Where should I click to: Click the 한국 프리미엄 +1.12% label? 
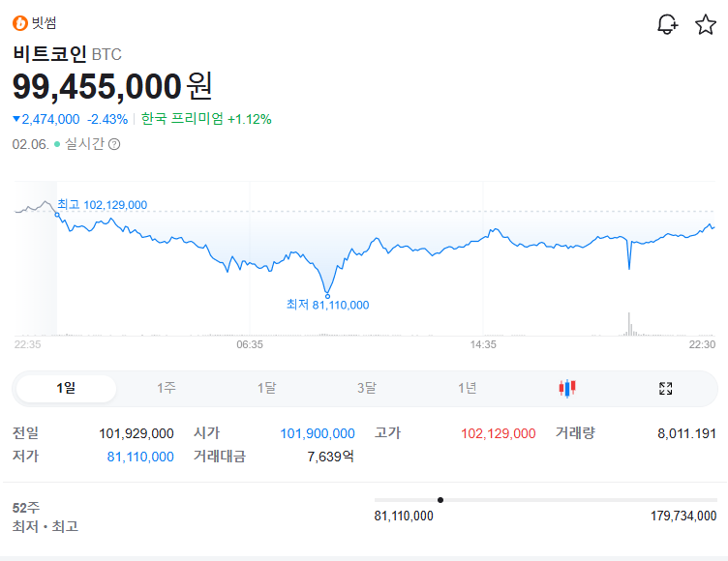tap(206, 119)
